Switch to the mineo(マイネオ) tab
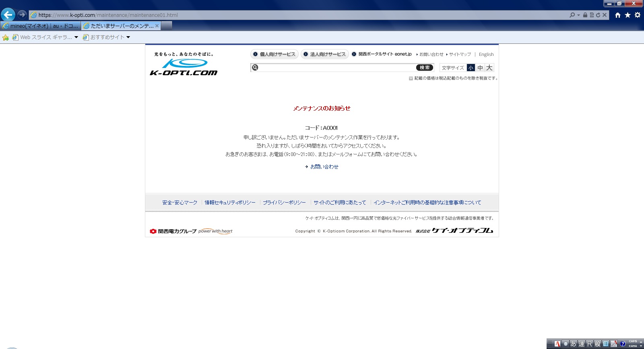644x349 pixels. (x=40, y=26)
